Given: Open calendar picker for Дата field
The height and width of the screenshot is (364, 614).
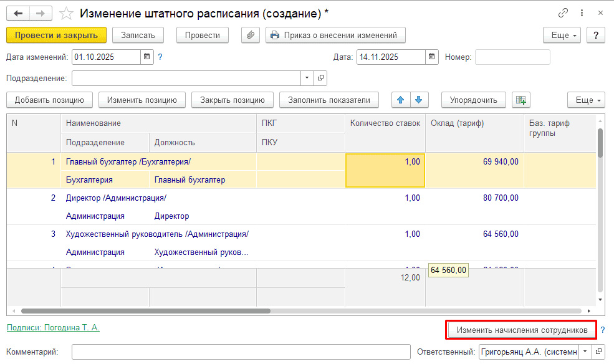Looking at the screenshot, I should coord(431,57).
